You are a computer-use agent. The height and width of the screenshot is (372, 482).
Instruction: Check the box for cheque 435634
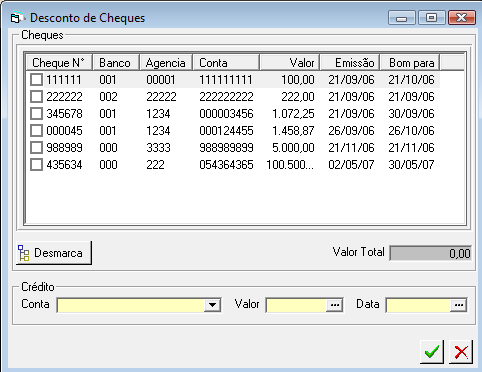36,165
